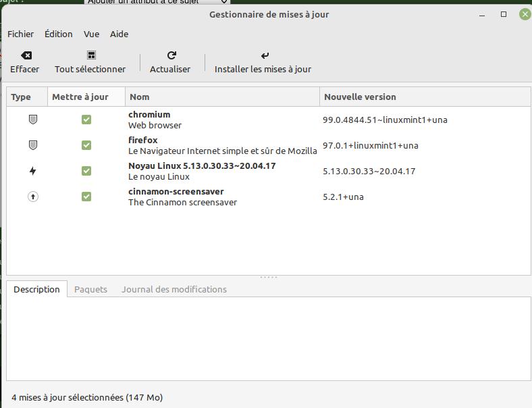Uncheck the firefox update checkbox
532x408 pixels.
[86, 145]
